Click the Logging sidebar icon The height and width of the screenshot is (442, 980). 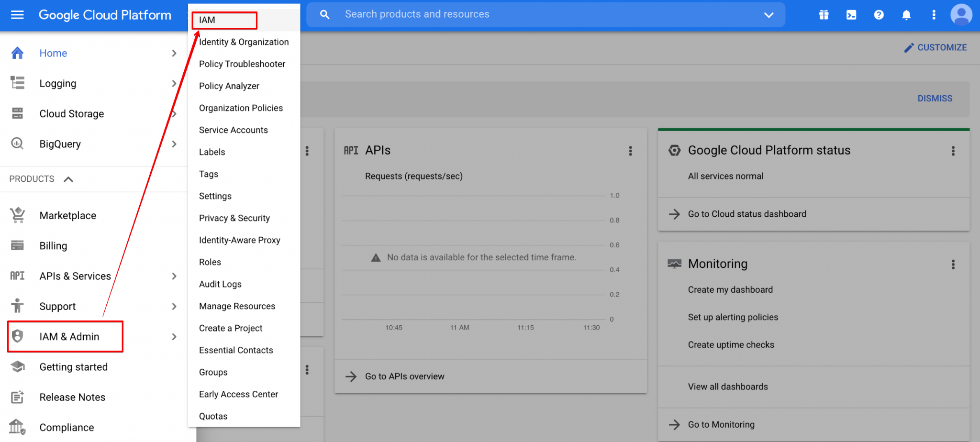(x=17, y=83)
